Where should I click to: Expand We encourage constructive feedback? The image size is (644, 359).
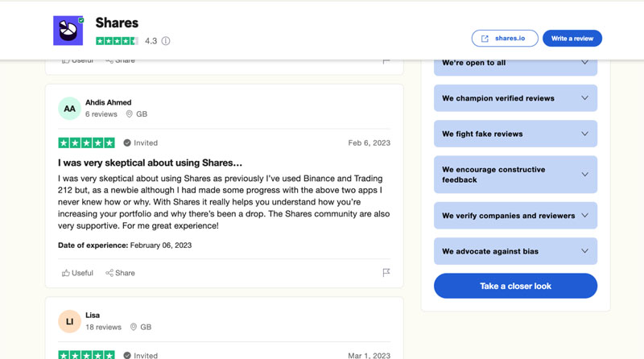[x=515, y=175]
